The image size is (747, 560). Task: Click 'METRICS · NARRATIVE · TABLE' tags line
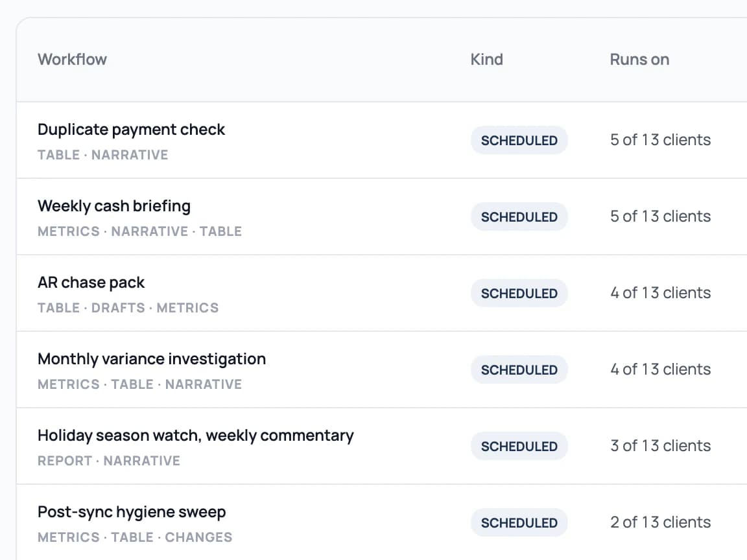[x=139, y=231]
